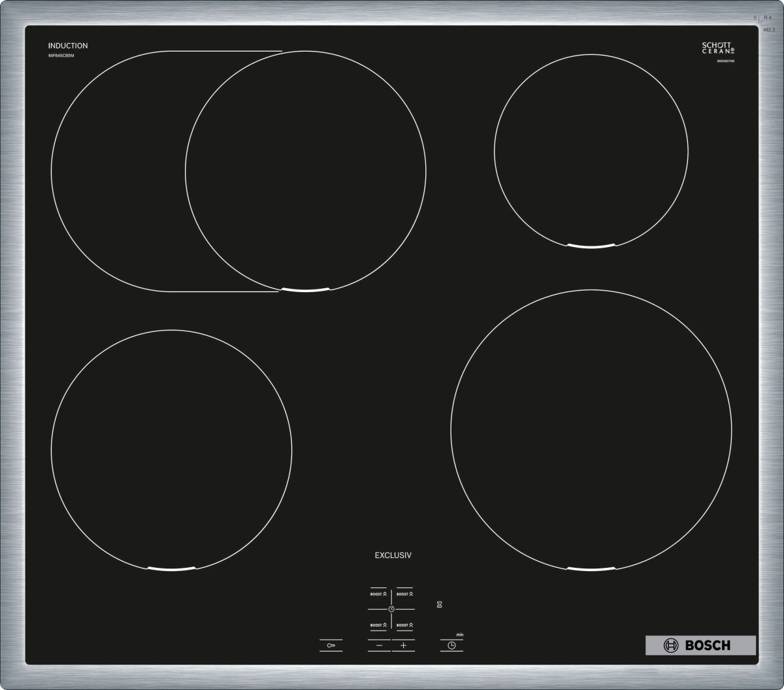Click the hourglass timer indicator icon
The image size is (784, 690).
440,605
